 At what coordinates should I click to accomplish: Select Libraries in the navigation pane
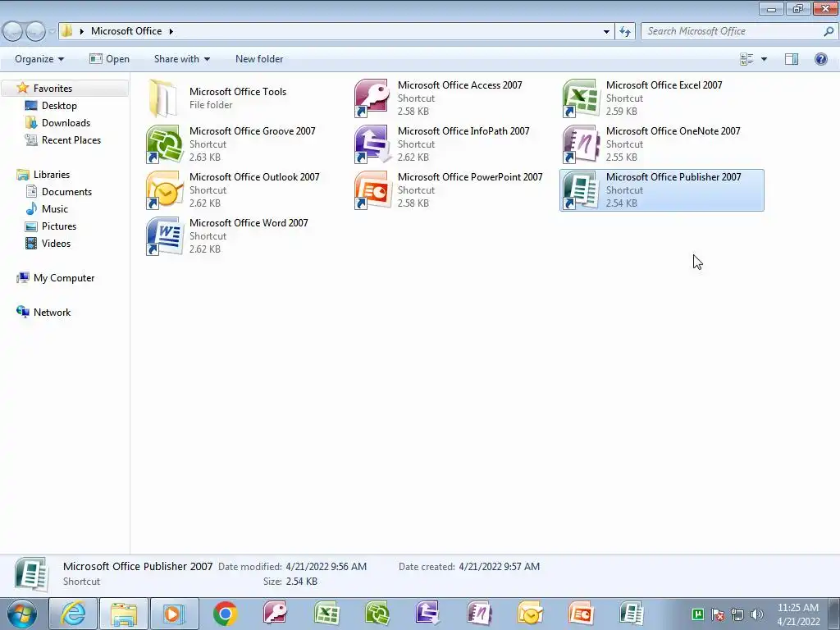pos(52,175)
